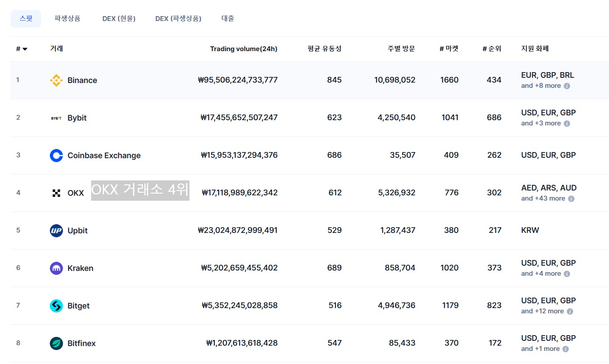The width and height of the screenshot is (609, 364).
Task: Click OKX volume ₩17,118,989,622,342
Action: pos(240,193)
